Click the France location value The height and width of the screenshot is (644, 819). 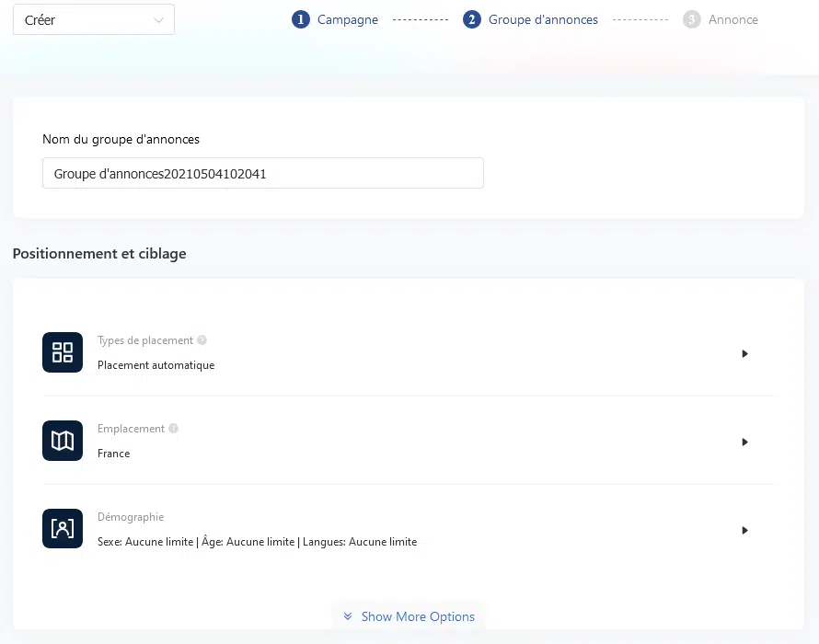(x=114, y=454)
